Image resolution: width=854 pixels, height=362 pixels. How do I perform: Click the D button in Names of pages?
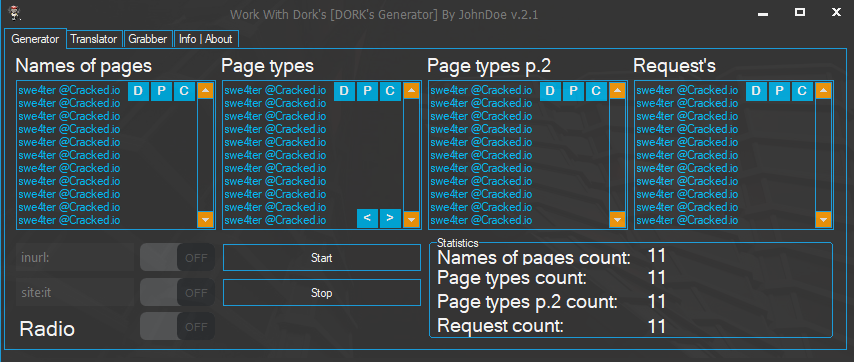[138, 91]
